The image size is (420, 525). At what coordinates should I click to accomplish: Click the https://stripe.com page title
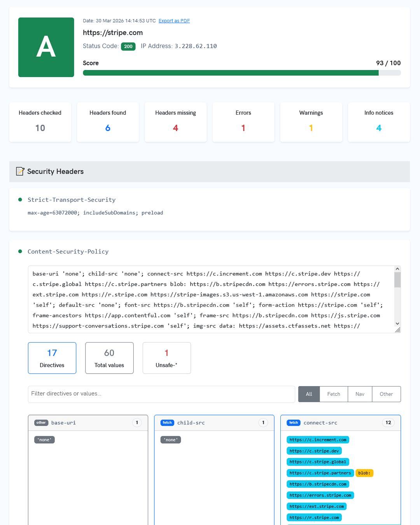point(113,33)
